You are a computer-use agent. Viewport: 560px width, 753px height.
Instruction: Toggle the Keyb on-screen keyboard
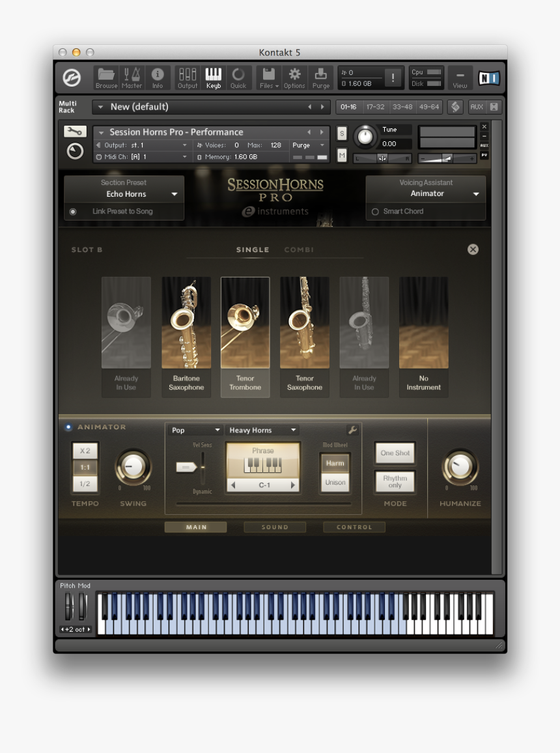coord(214,78)
